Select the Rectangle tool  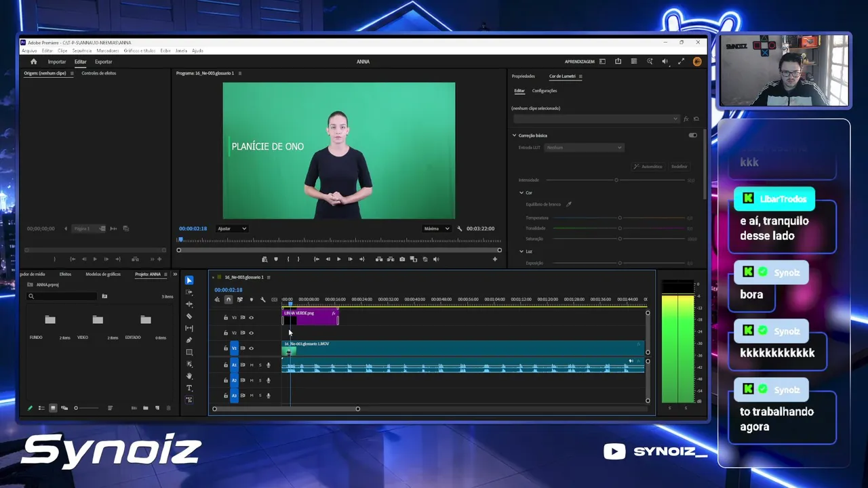tap(189, 352)
